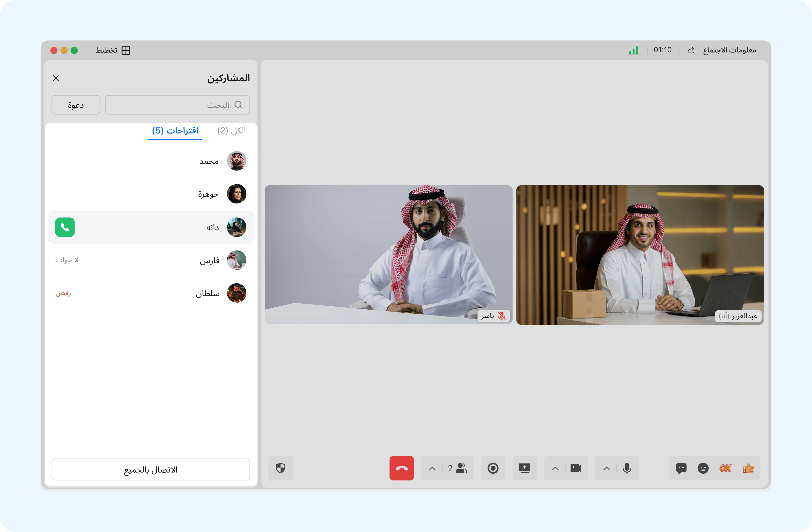Select the اقتراحات (5) tab

175,131
